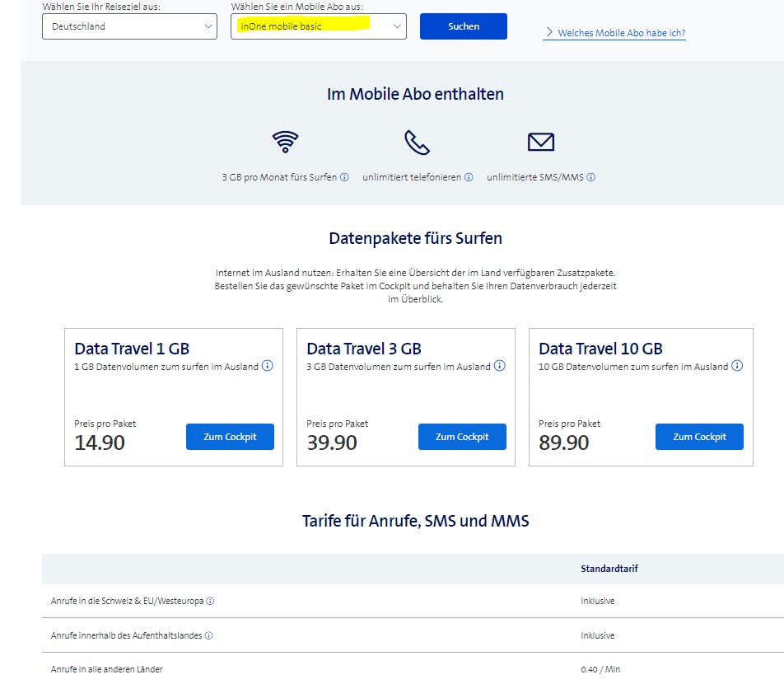Viewport: 784px width, 684px height.
Task: Open info icon beside unlimitiert telefonieren
Action: point(469,177)
